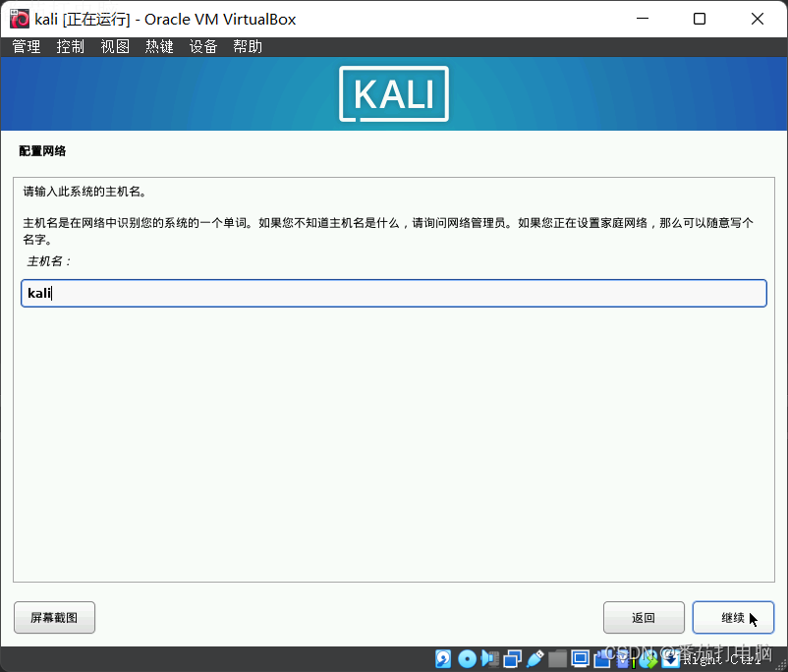Open the 帮助 menu

(x=248, y=47)
